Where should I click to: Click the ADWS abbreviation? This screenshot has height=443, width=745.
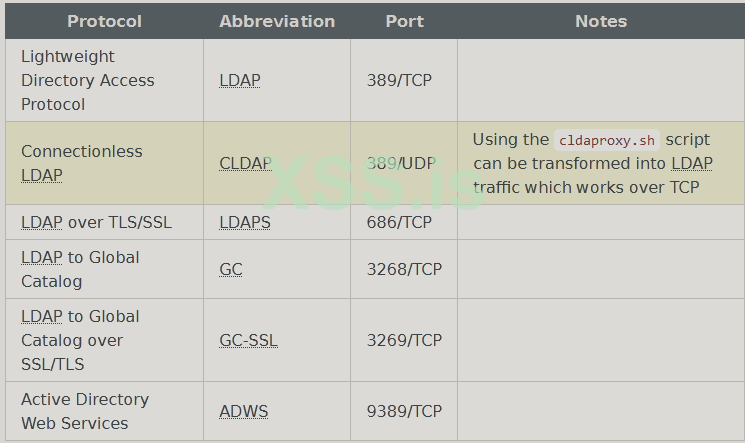[244, 411]
